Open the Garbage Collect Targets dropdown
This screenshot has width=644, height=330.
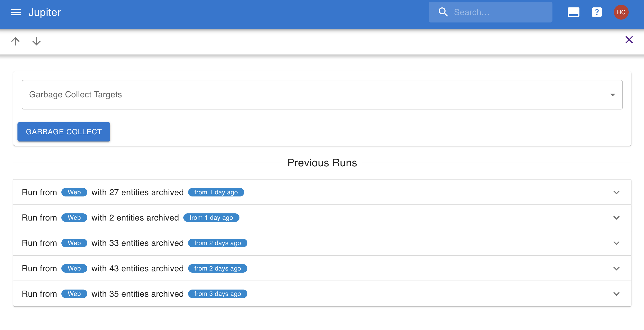[x=322, y=95]
